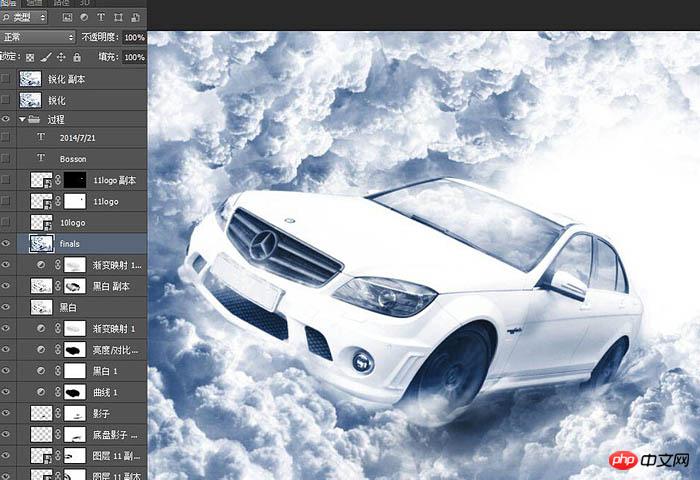The height and width of the screenshot is (480, 700).
Task: Switch to the 路径 tab
Action: [61, 3]
